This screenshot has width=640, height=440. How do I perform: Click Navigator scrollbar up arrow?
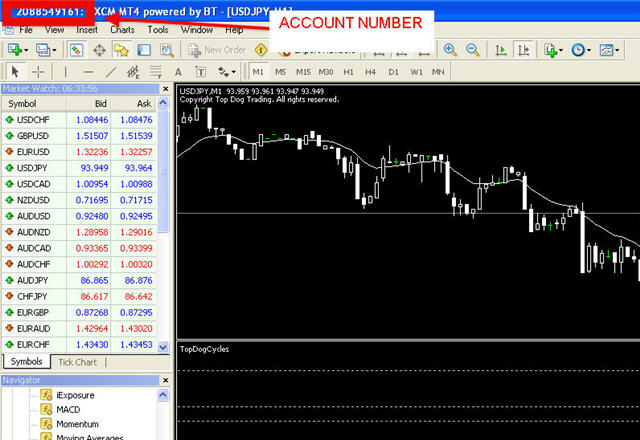pyautogui.click(x=163, y=395)
